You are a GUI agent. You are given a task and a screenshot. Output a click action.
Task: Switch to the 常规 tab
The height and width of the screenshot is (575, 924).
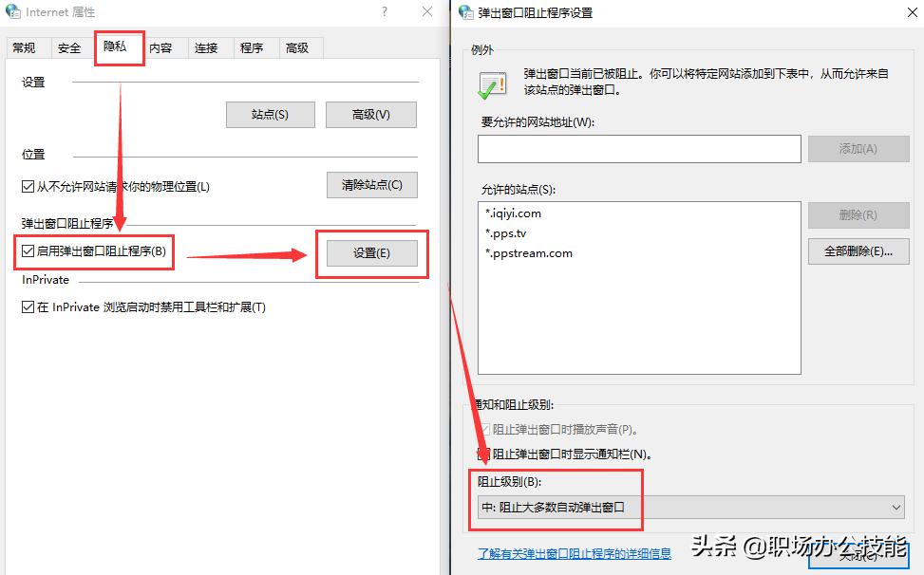[x=27, y=46]
